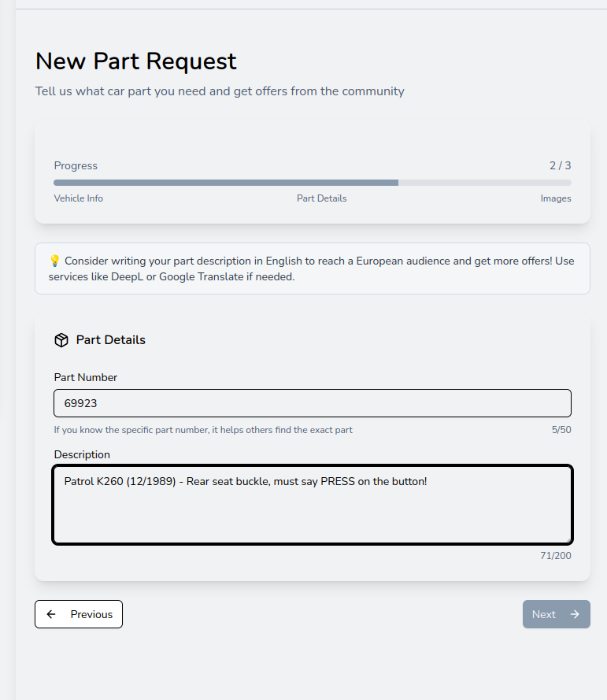Viewport: 607px width, 700px height.
Task: Click the left arrow inside the Previous button
Action: 53,614
